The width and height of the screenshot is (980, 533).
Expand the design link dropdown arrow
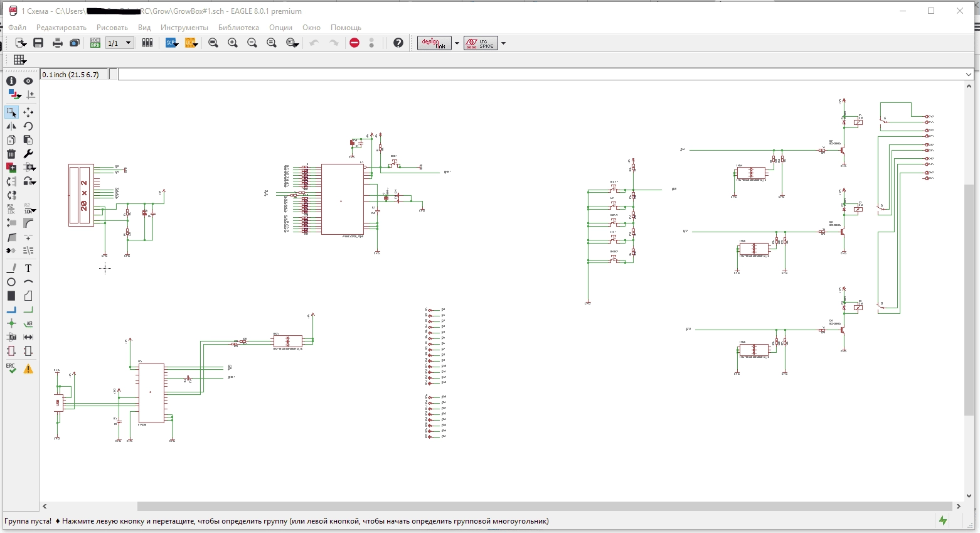[457, 43]
